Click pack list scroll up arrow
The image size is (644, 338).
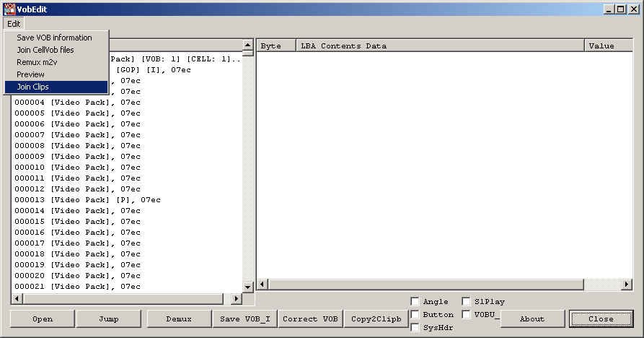(247, 45)
